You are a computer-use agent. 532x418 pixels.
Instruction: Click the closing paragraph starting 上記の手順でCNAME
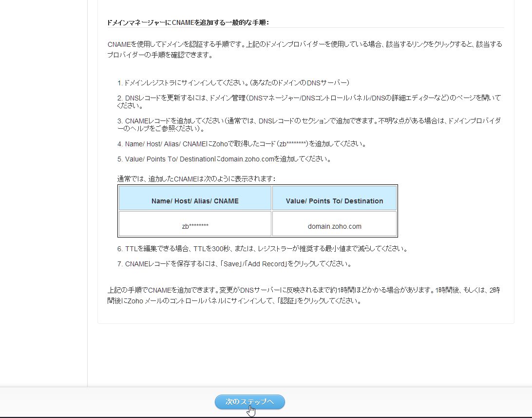point(304,296)
